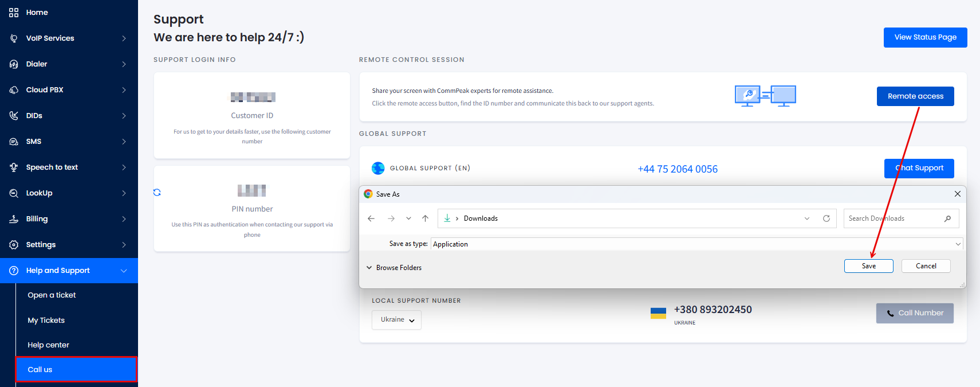Screen dimensions: 980x387
Task: Open the Ukraine country dropdown
Action: point(397,320)
